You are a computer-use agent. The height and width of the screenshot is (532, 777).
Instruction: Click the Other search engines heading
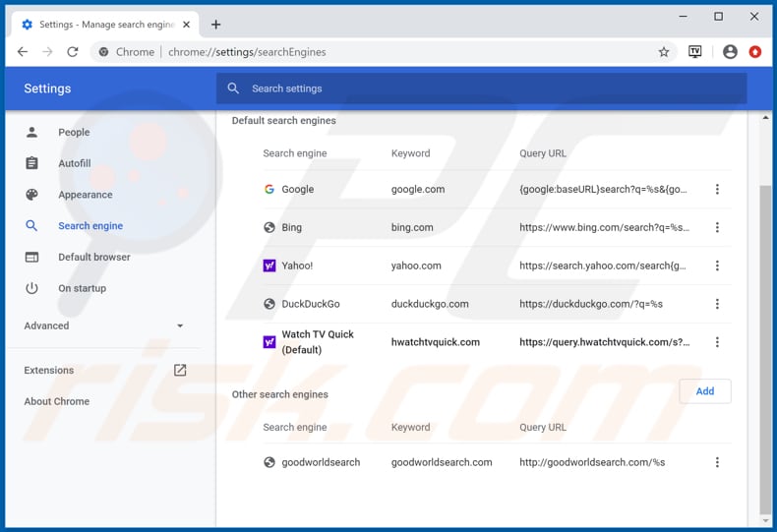click(279, 393)
